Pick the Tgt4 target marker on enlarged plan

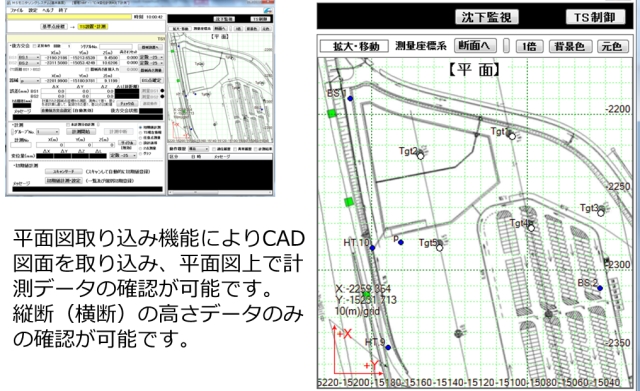click(x=531, y=228)
